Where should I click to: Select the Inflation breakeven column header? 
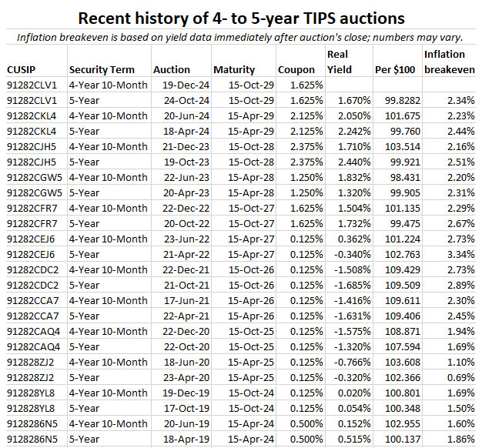coord(448,62)
